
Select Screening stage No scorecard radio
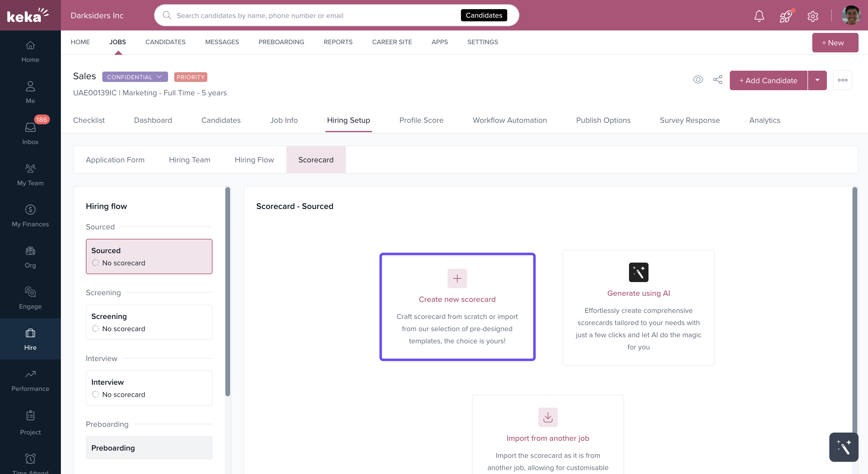pos(96,328)
